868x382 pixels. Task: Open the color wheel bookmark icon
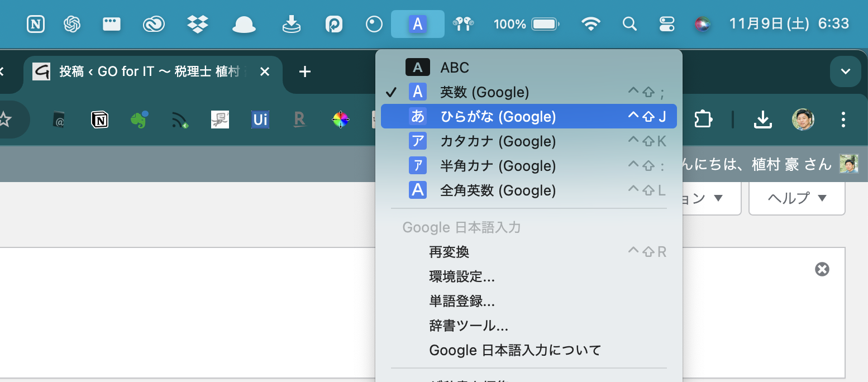[x=341, y=120]
